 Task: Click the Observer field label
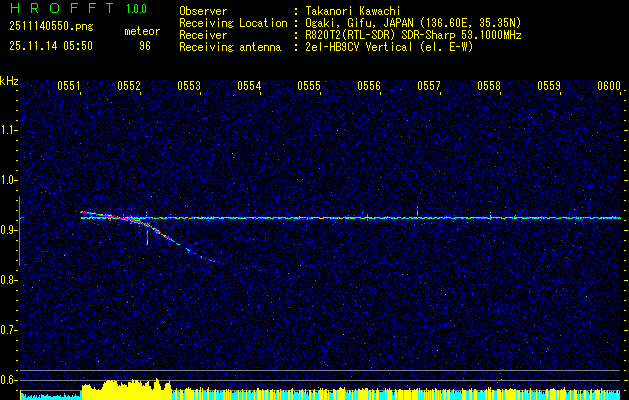[203, 11]
